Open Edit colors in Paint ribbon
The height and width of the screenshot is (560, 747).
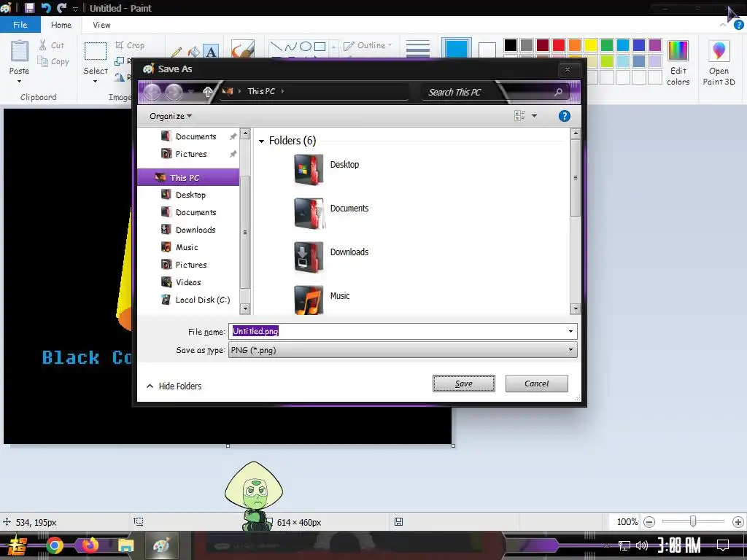coord(678,63)
